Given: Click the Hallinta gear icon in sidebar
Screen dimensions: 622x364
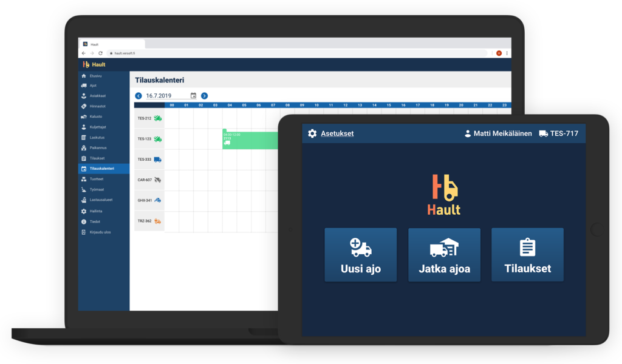Looking at the screenshot, I should pyautogui.click(x=84, y=211).
